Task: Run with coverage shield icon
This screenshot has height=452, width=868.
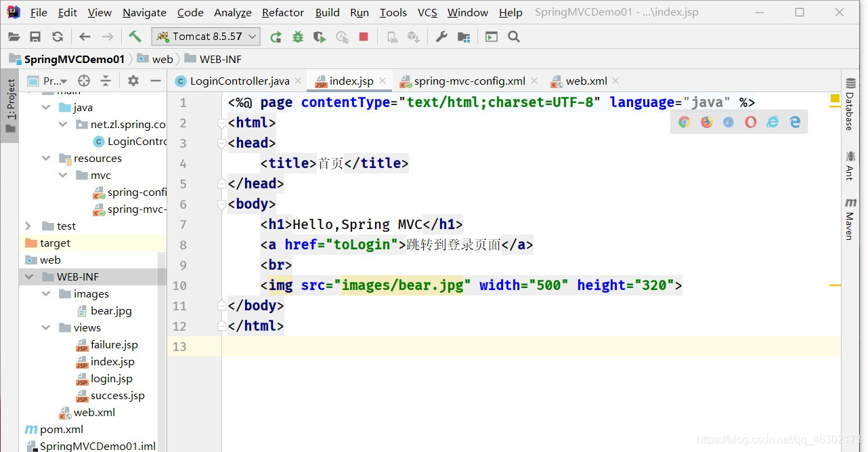Action: (x=319, y=37)
